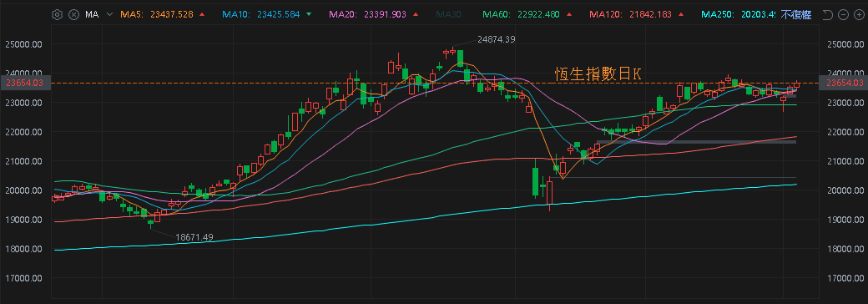Click the red MA5 up-arrow indicator
Viewport: 868px width, 304px height.
pyautogui.click(x=202, y=15)
